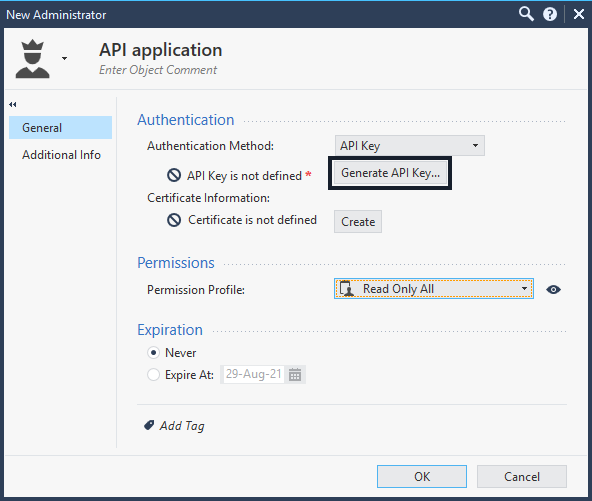Click the Generate API Key button
The width and height of the screenshot is (592, 501).
[x=390, y=173]
